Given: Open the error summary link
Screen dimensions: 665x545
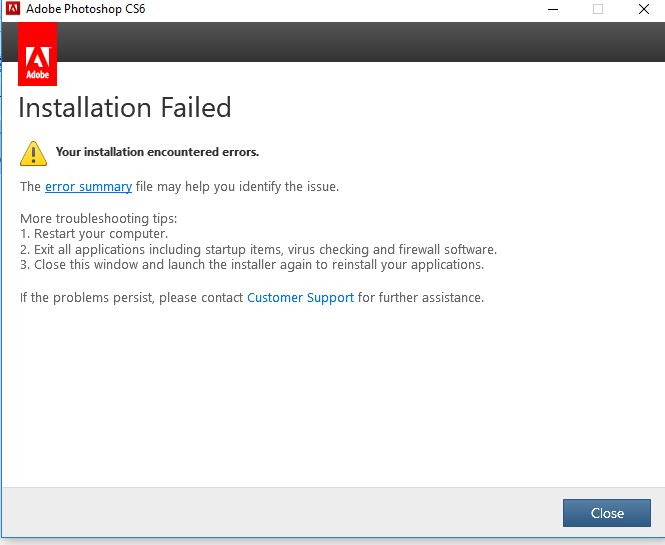Looking at the screenshot, I should 88,187.
